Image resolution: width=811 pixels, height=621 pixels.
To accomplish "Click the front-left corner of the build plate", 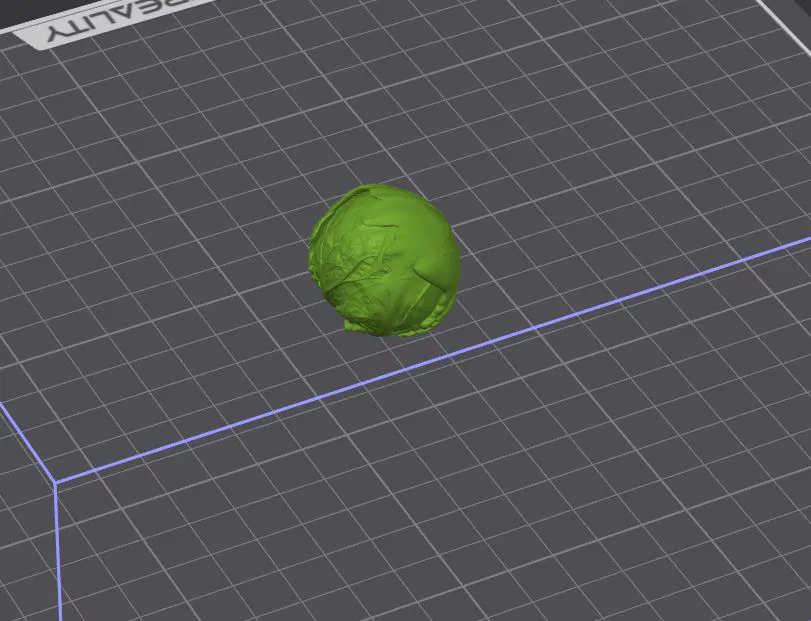I will pyautogui.click(x=55, y=480).
